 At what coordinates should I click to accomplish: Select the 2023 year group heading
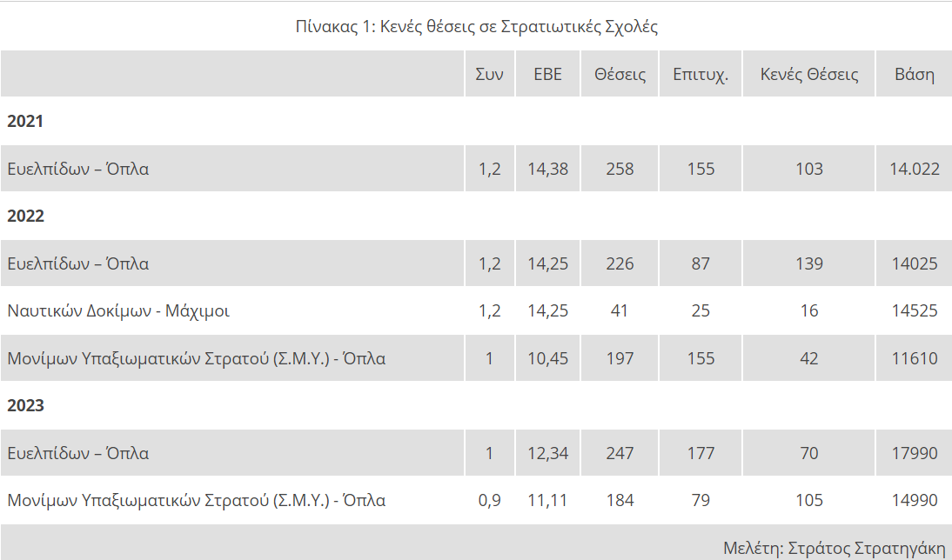(25, 406)
